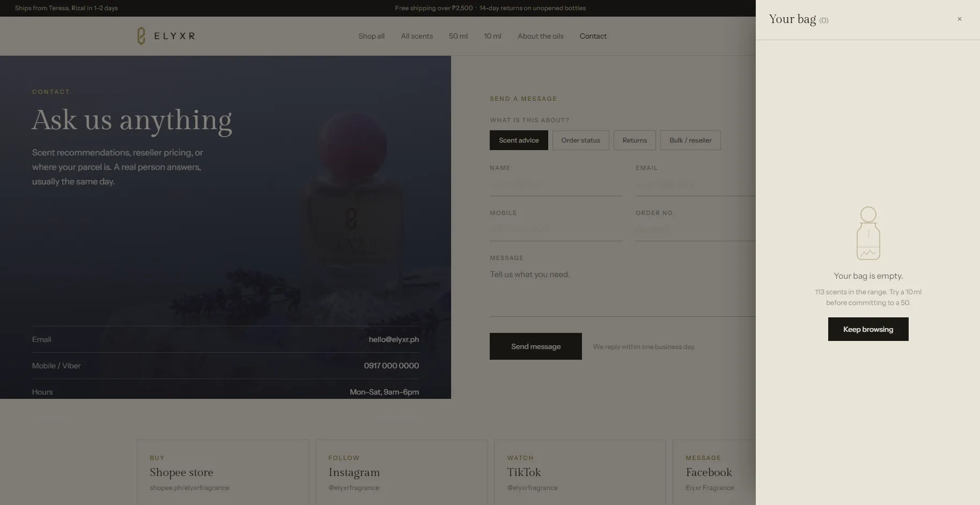Click the Elyxr logo mark in header

point(141,36)
